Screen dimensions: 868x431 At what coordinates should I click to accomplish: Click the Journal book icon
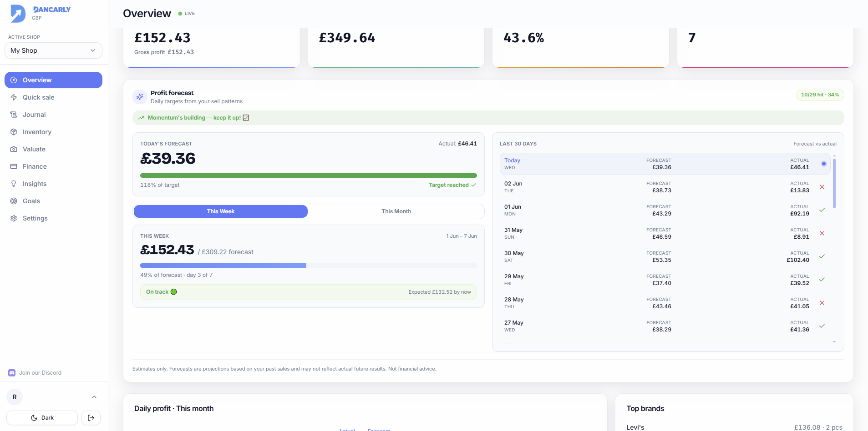pos(14,115)
